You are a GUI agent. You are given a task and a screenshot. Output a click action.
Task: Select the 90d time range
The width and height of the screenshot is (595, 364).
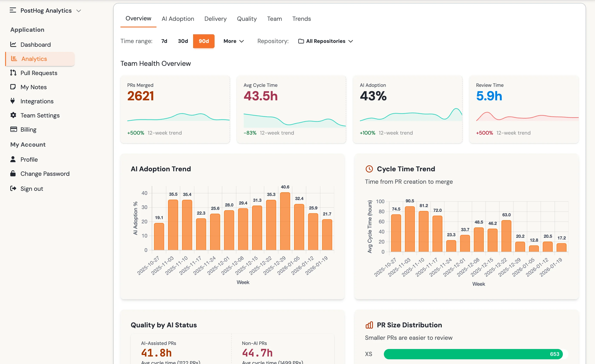204,41
